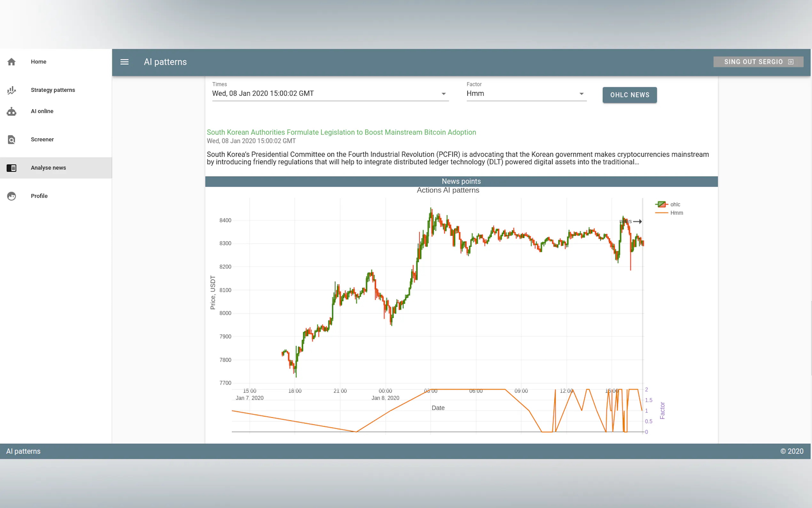Click the AI online robot icon

click(12, 111)
